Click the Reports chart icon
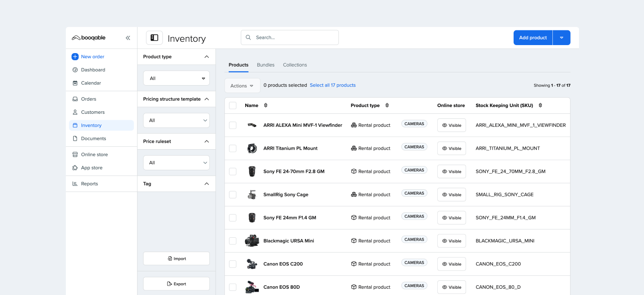 (75, 184)
